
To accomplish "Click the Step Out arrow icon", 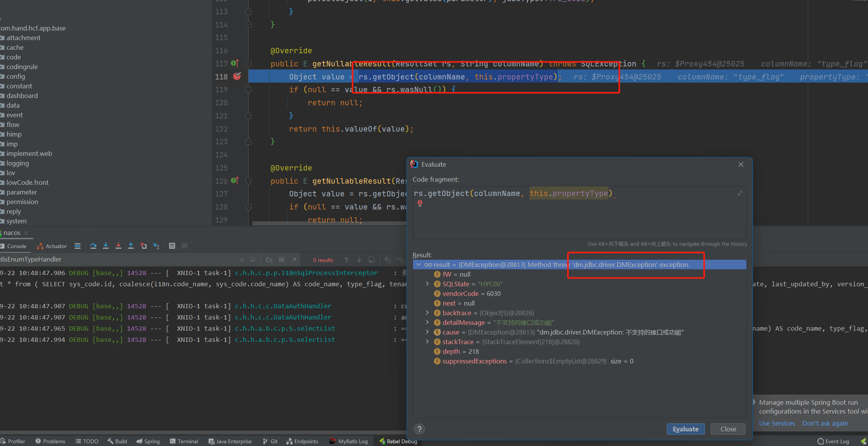I will coord(131,246).
